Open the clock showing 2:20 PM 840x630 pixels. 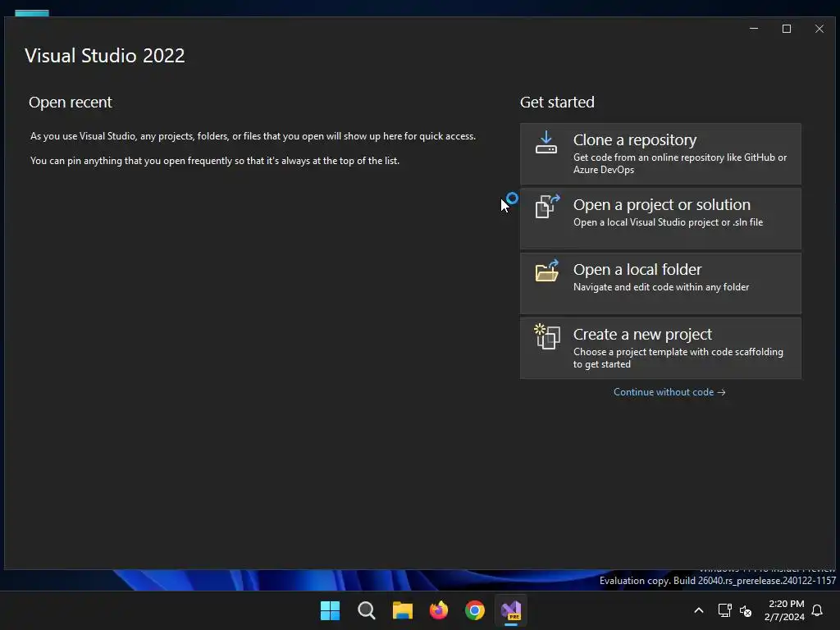(785, 610)
